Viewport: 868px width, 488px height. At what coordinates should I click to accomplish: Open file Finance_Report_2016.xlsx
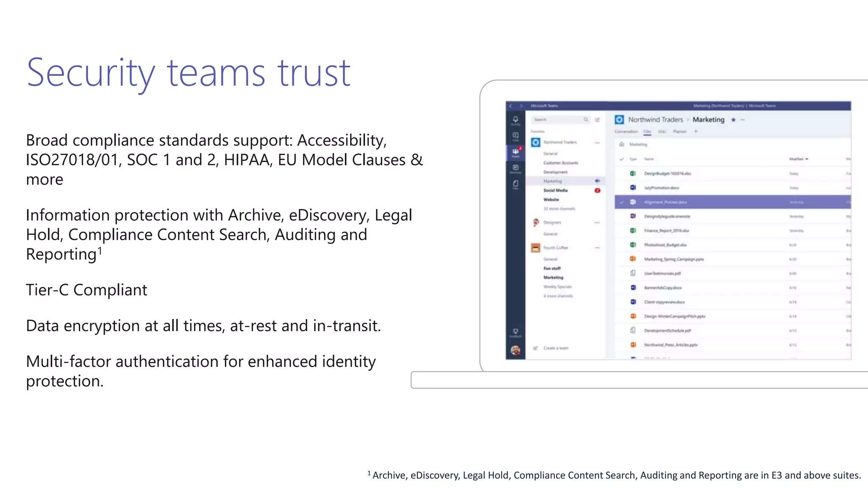tap(666, 231)
